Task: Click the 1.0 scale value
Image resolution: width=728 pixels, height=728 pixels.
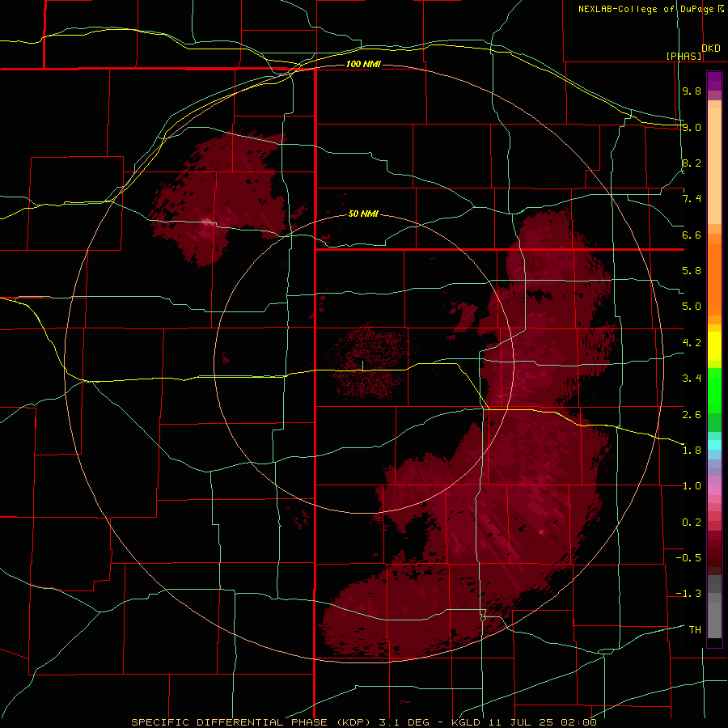Action: point(692,486)
